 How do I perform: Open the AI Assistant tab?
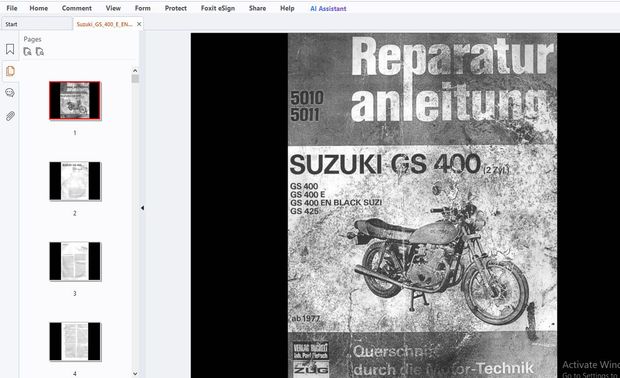pos(328,8)
